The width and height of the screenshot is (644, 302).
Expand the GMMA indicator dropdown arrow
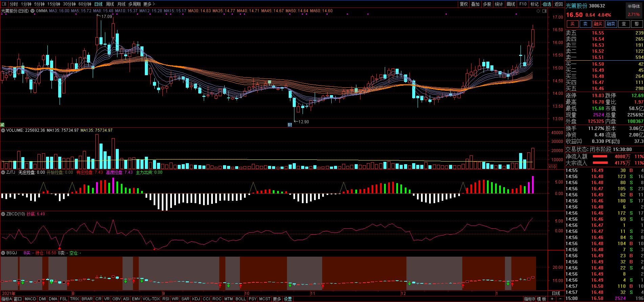pos(33,11)
